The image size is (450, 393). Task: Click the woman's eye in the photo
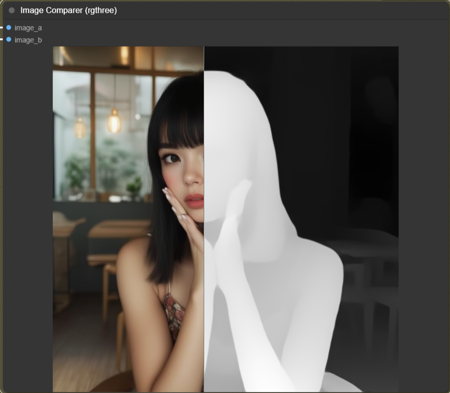[172, 158]
